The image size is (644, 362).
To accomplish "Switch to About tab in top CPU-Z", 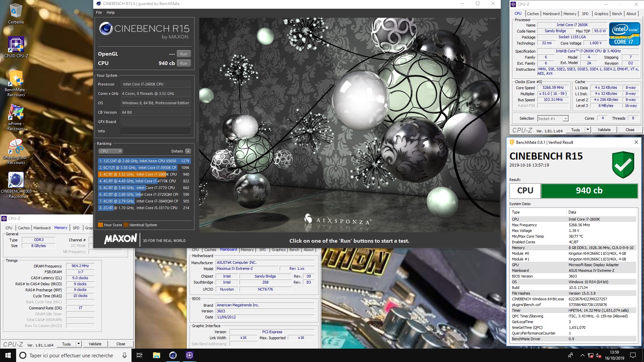I will tap(631, 14).
